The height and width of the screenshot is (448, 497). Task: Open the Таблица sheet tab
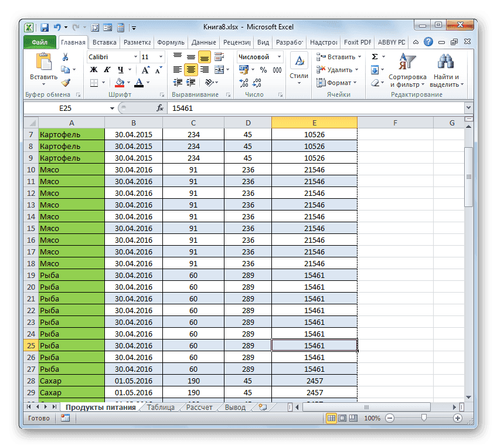pyautogui.click(x=162, y=406)
